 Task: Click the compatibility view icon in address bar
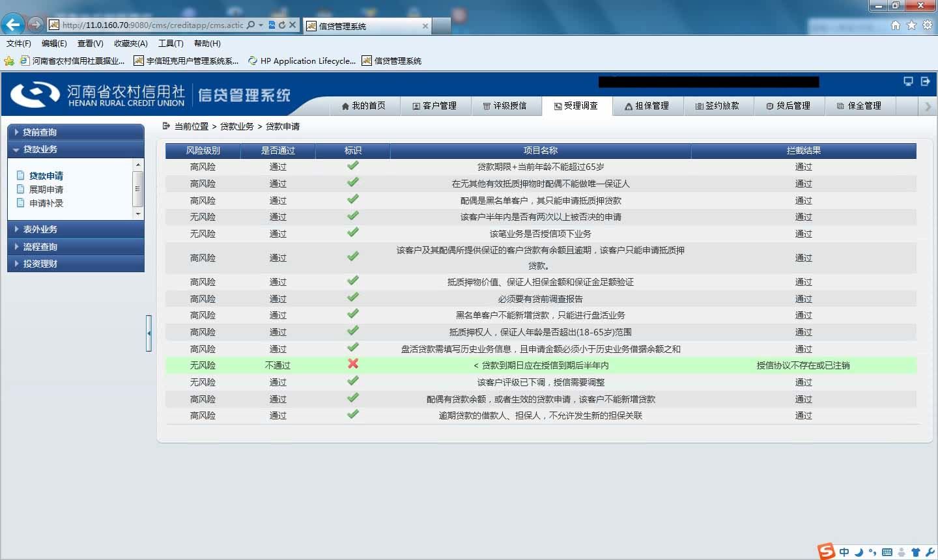point(272,25)
